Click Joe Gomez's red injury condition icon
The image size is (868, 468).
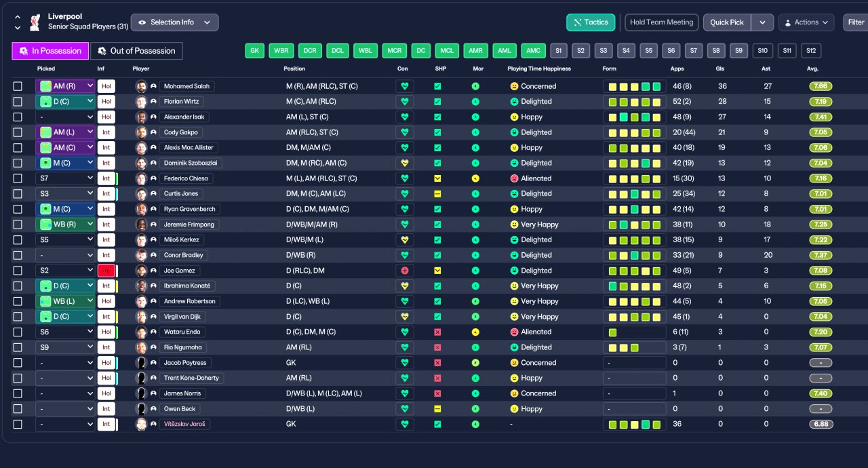point(405,271)
